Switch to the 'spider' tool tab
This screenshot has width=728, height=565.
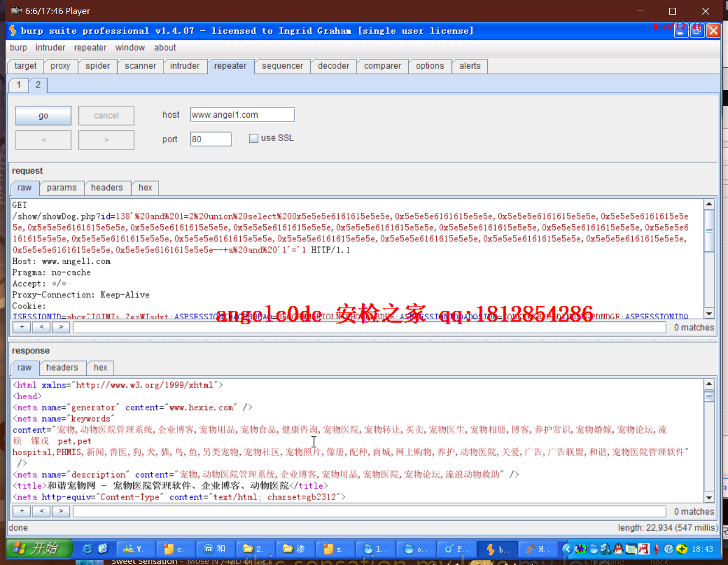[97, 66]
